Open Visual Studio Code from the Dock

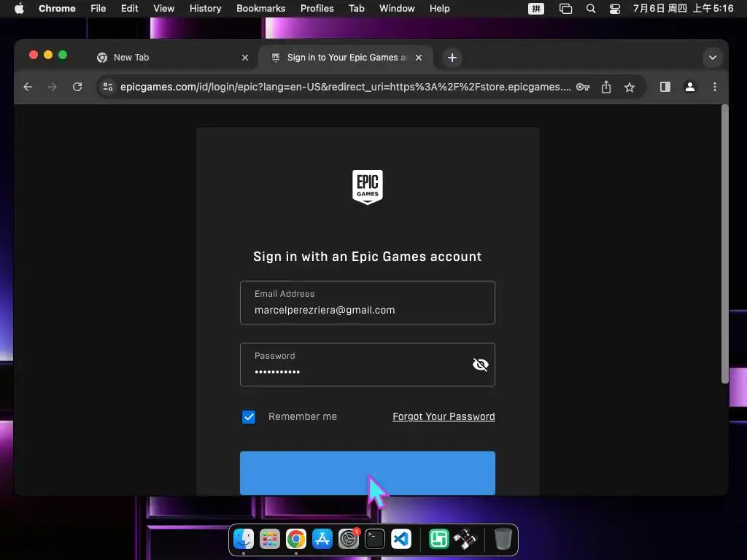pyautogui.click(x=401, y=539)
